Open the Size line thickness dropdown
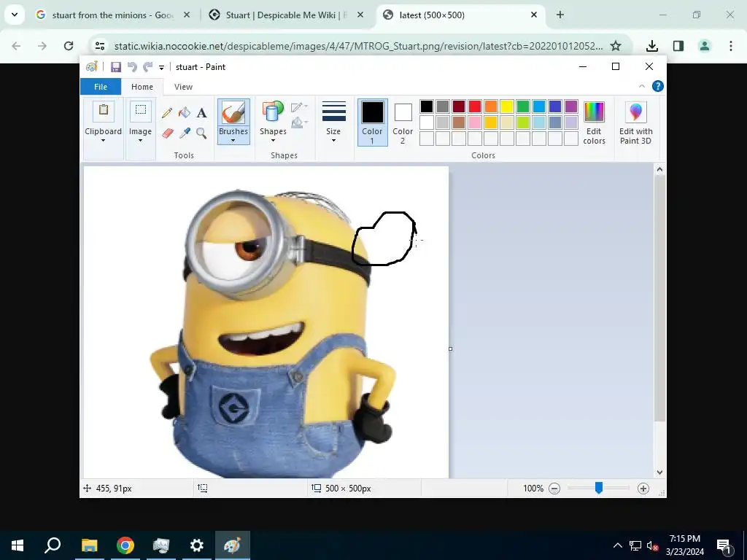The height and width of the screenshot is (560, 747). click(x=333, y=122)
